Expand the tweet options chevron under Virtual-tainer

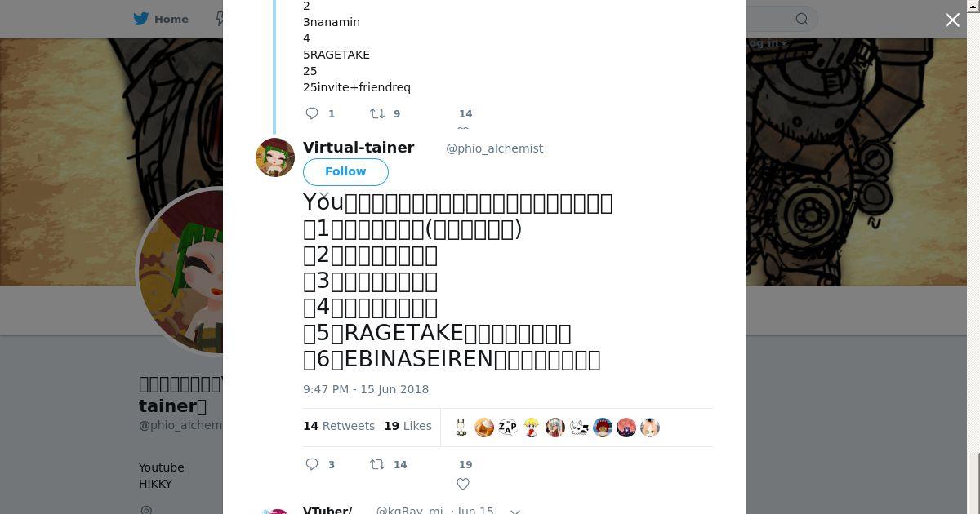(x=324, y=196)
